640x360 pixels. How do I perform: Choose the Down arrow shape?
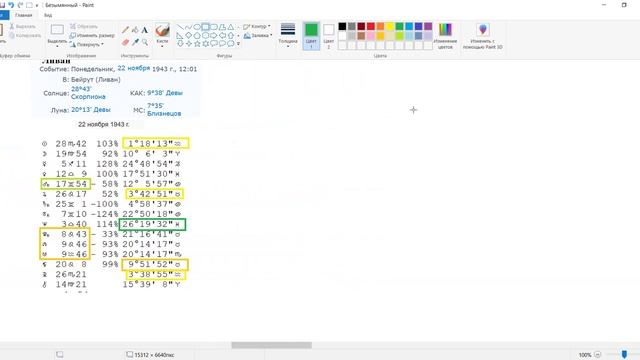[180, 44]
